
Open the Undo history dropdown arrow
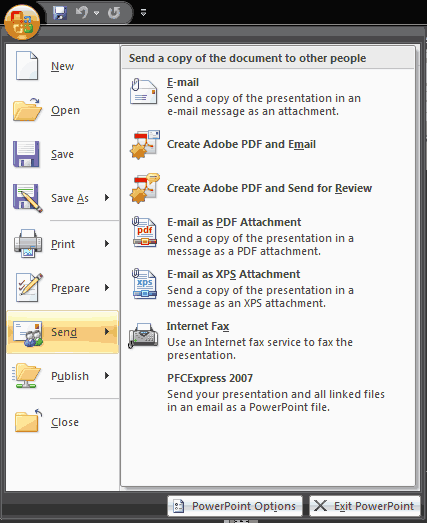point(96,13)
